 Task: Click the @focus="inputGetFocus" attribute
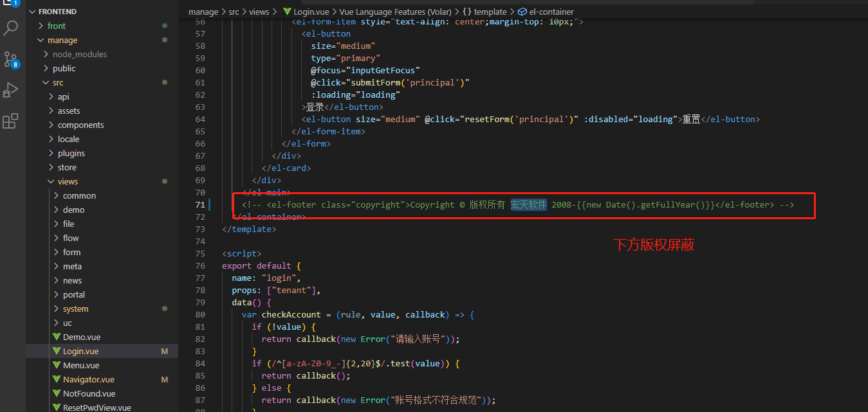coord(365,70)
